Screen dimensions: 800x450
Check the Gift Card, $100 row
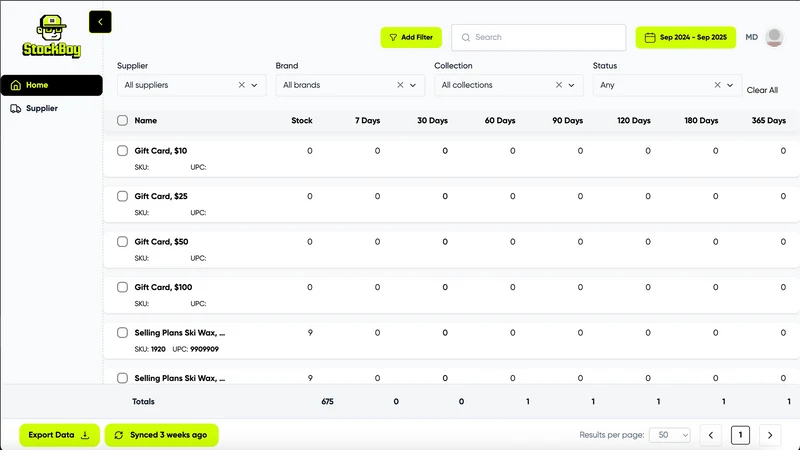pyautogui.click(x=122, y=287)
